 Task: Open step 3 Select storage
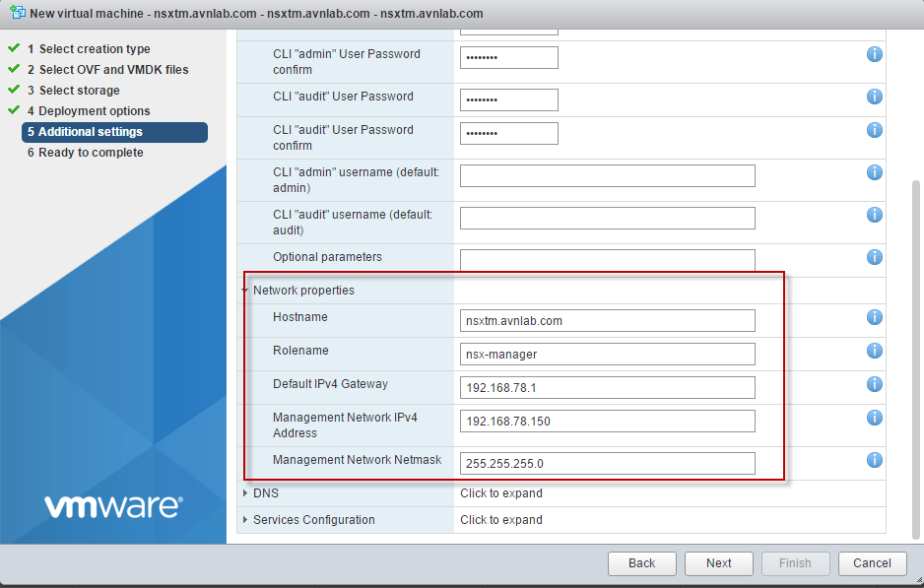click(79, 91)
